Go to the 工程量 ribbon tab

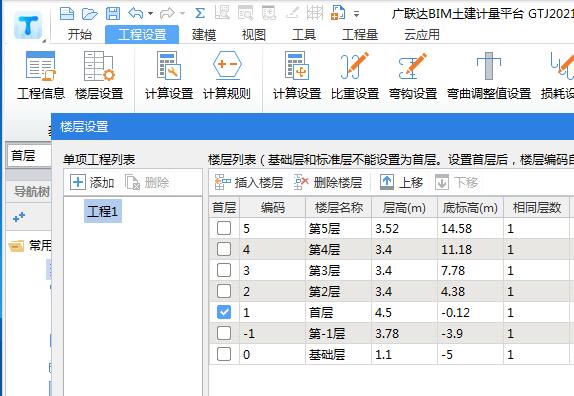coord(360,35)
